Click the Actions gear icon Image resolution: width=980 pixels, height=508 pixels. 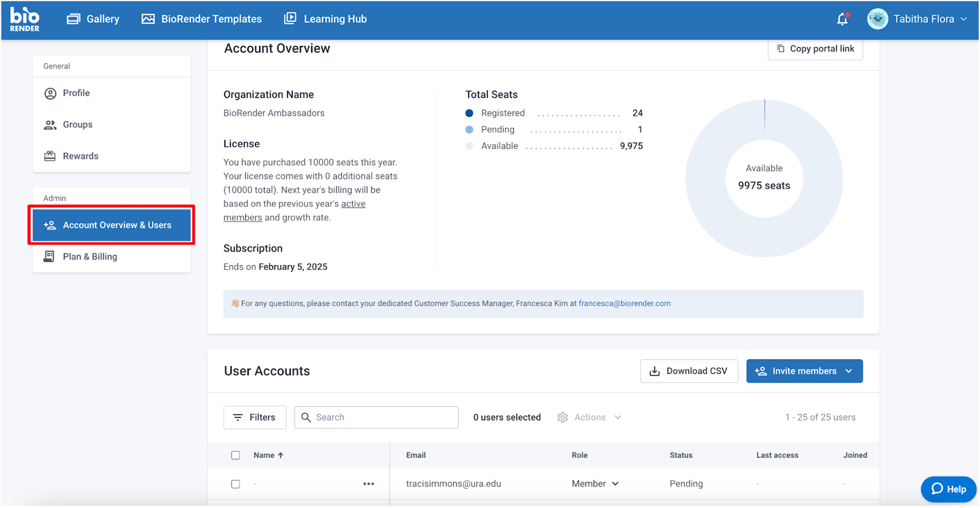pyautogui.click(x=562, y=417)
